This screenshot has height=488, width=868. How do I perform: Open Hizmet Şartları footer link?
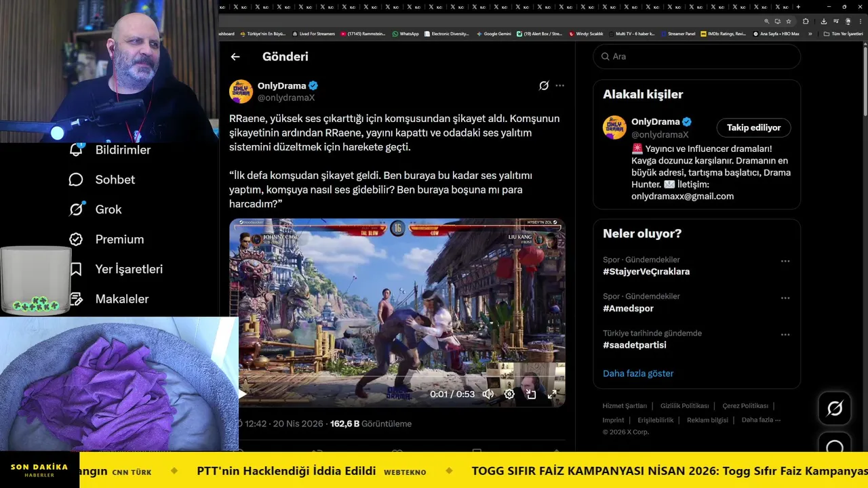click(x=625, y=406)
